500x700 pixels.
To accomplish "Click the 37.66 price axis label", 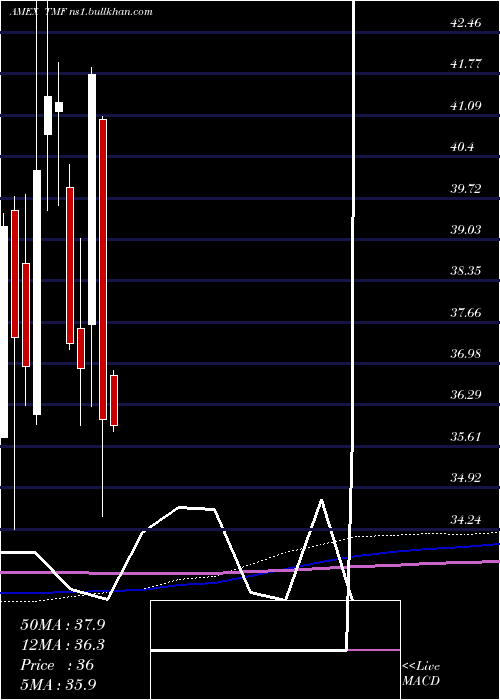I will tap(466, 312).
